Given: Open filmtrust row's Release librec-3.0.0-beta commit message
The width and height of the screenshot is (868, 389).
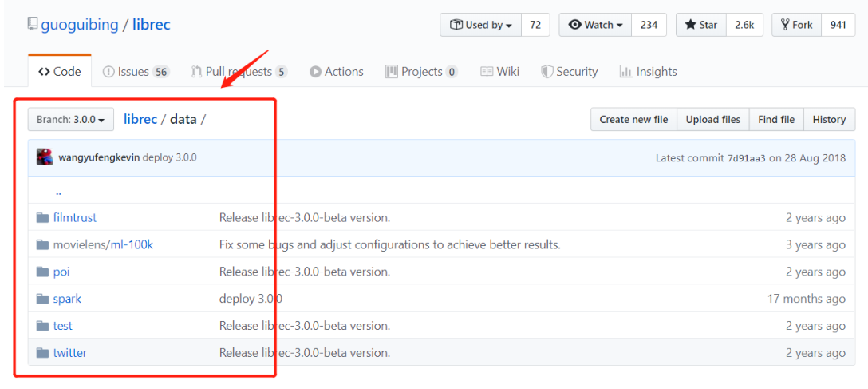Looking at the screenshot, I should 305,218.
